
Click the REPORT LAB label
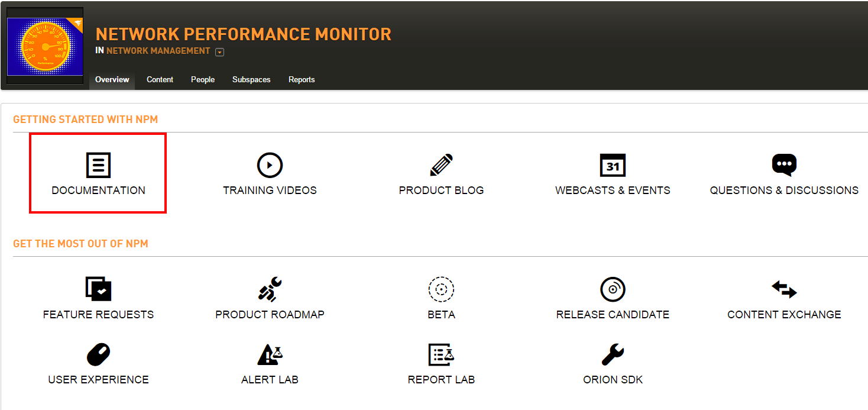click(x=441, y=380)
